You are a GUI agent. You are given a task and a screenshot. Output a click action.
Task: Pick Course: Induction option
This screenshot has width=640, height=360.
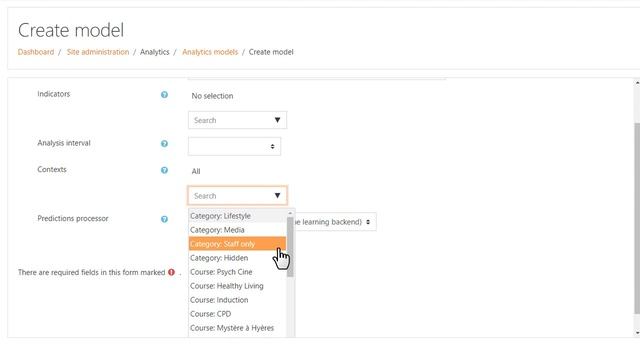[238, 300]
